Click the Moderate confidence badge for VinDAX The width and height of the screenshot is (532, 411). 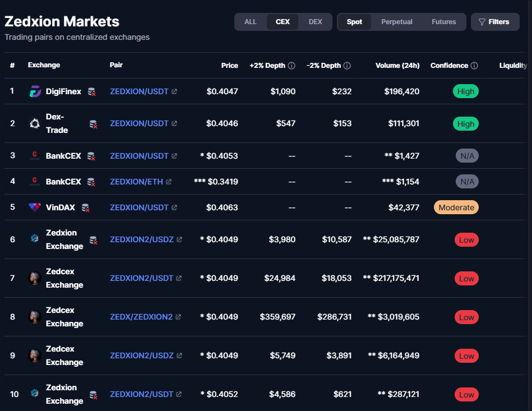pos(456,207)
